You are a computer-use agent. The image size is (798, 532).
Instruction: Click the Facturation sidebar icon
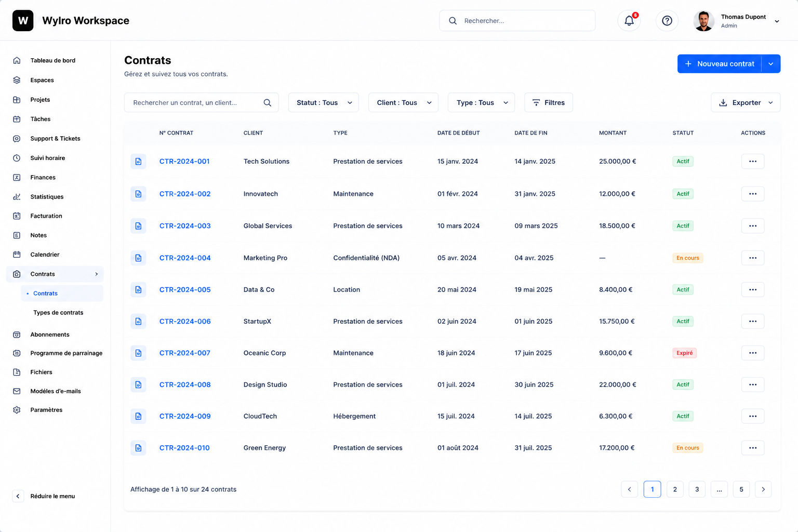click(x=17, y=216)
